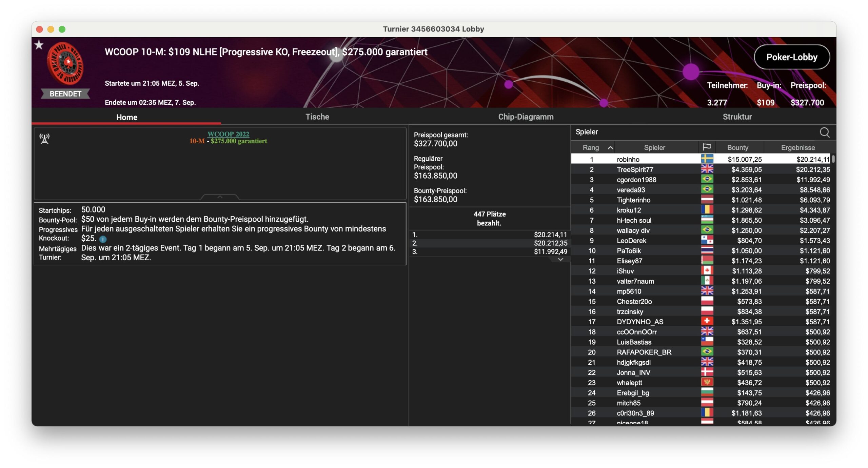Select player TreeSpirit77 in the list

pos(635,169)
